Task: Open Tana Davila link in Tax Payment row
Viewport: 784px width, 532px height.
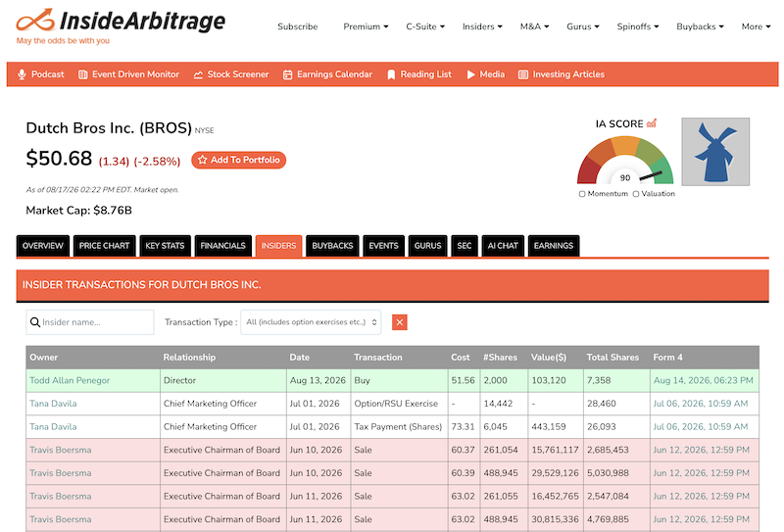Action: [x=53, y=427]
